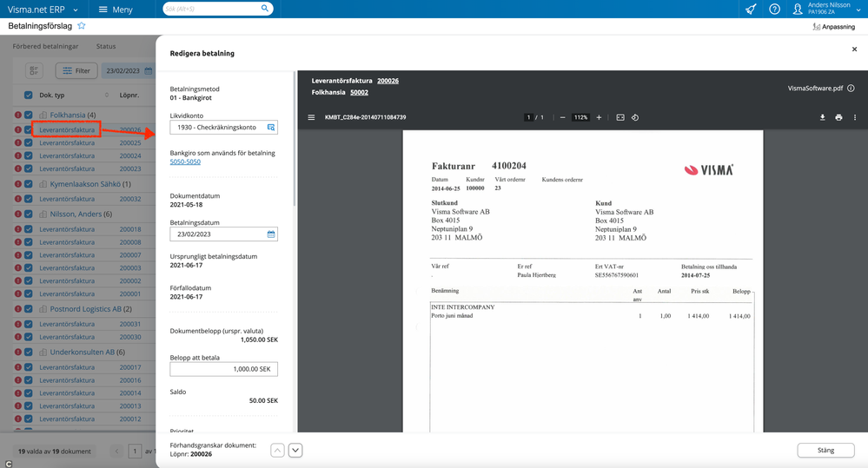868x468 pixels.
Task: Go to previous list page arrow
Action: [x=116, y=452]
